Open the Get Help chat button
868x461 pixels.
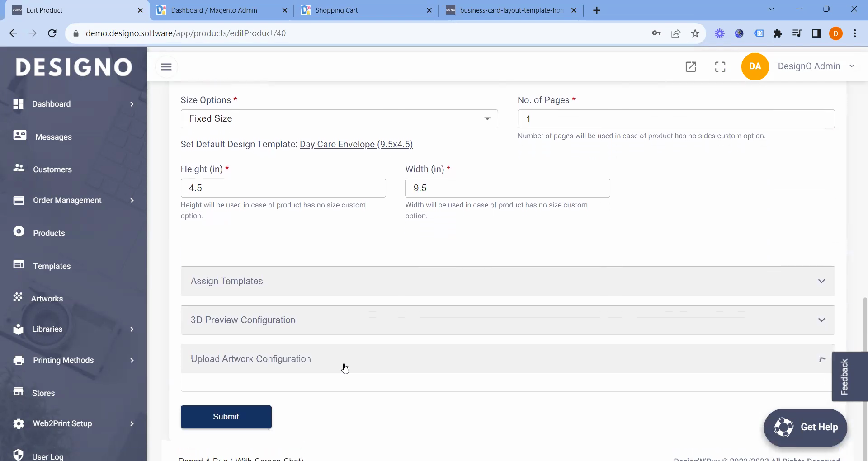[x=805, y=427]
